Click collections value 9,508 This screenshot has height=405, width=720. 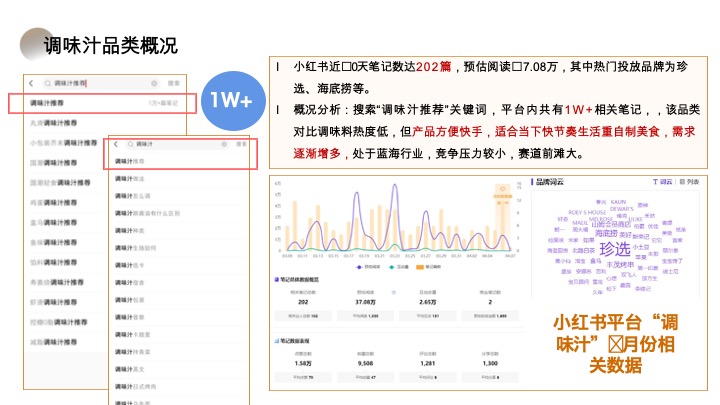click(366, 363)
